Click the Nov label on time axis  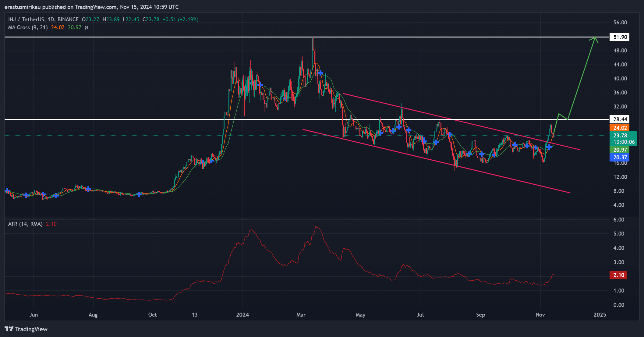(x=540, y=315)
